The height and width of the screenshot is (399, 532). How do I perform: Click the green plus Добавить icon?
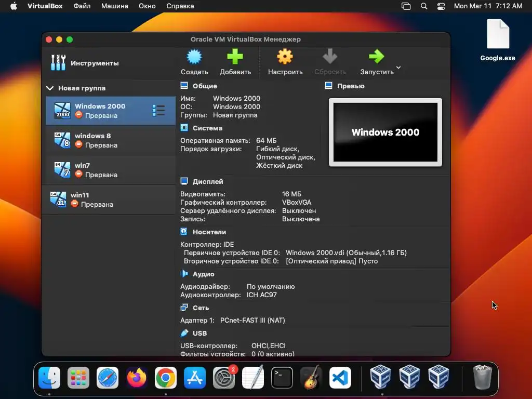[x=235, y=57]
